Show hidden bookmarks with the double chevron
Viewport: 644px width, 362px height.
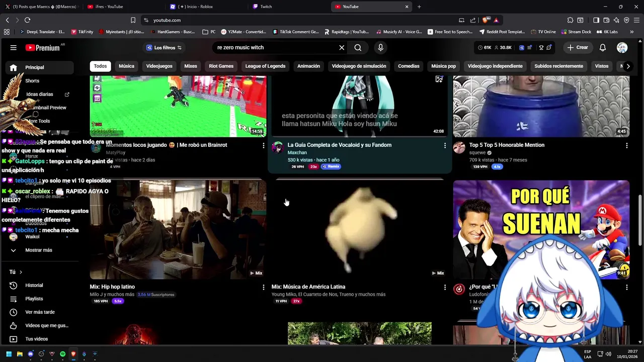[631, 32]
